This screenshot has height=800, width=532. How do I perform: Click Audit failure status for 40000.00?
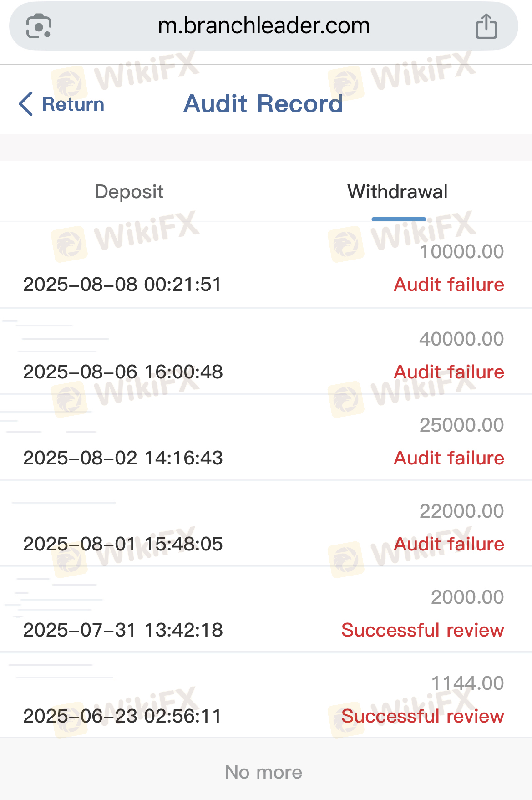(449, 372)
